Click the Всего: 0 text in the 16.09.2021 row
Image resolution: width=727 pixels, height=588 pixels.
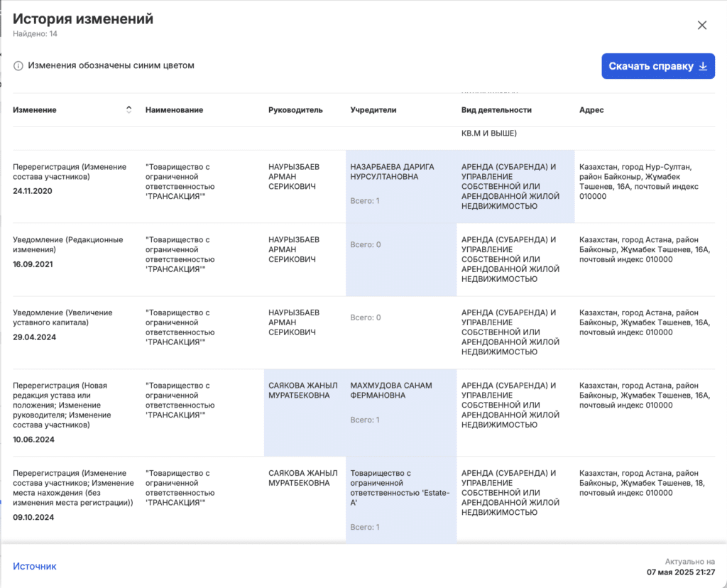366,245
